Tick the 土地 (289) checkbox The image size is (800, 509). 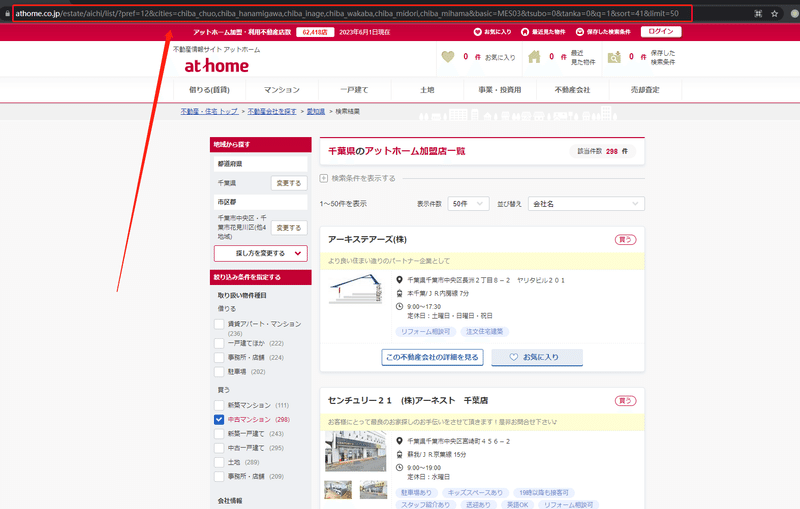point(219,463)
